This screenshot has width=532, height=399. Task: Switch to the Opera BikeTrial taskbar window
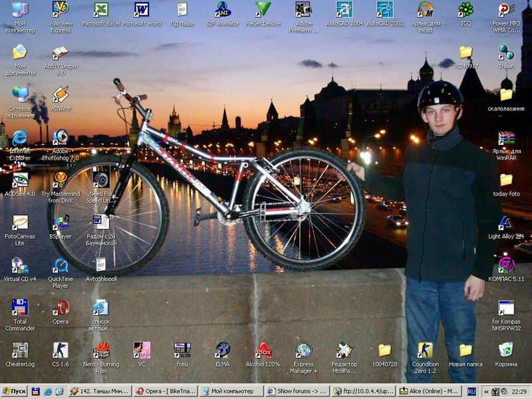[166, 392]
